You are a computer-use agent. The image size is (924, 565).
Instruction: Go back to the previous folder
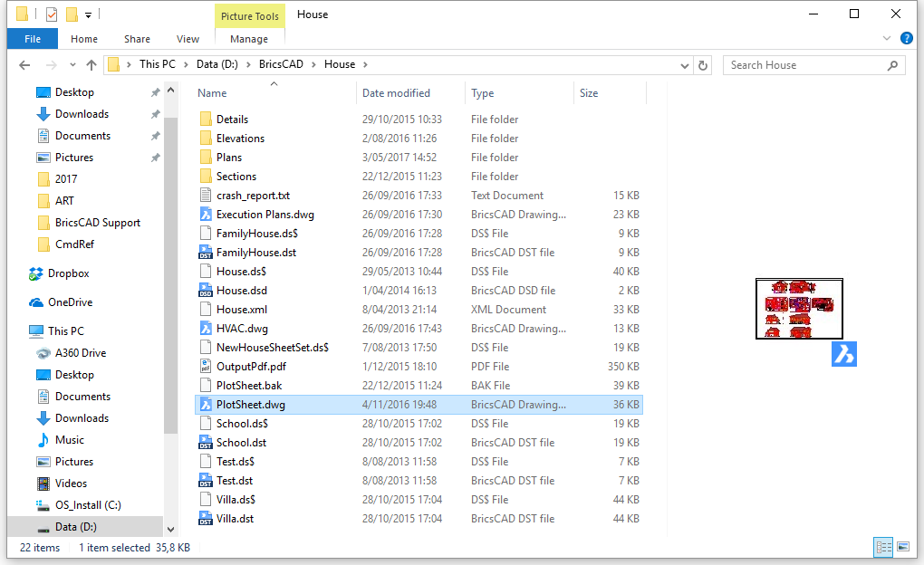pyautogui.click(x=24, y=65)
